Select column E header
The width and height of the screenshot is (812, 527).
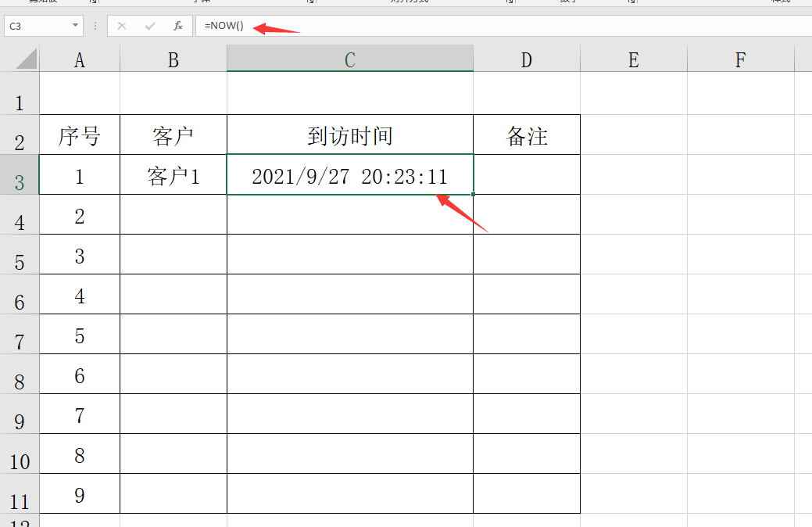[633, 59]
